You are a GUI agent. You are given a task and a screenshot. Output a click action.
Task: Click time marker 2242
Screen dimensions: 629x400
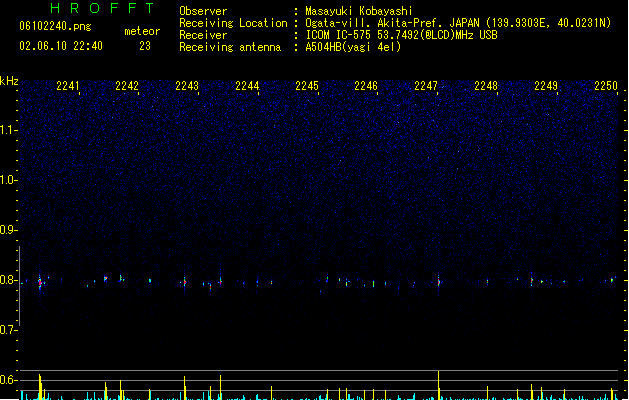127,86
